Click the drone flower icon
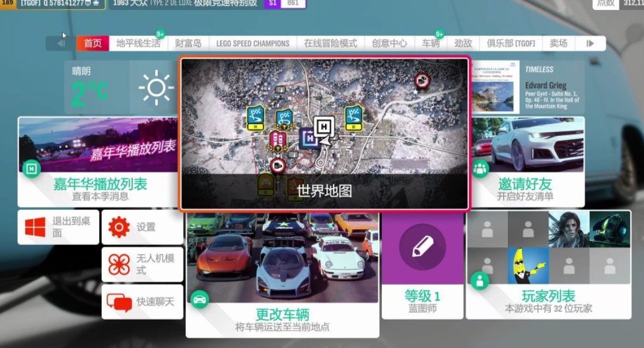Image resolution: width=644 pixels, height=348 pixels. tap(119, 264)
